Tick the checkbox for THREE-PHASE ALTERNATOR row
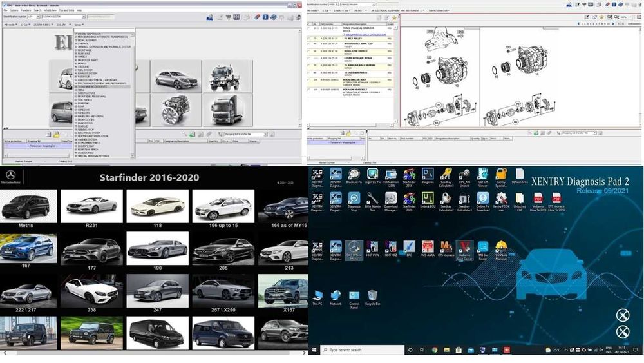The width and height of the screenshot is (644, 363). pos(309,28)
